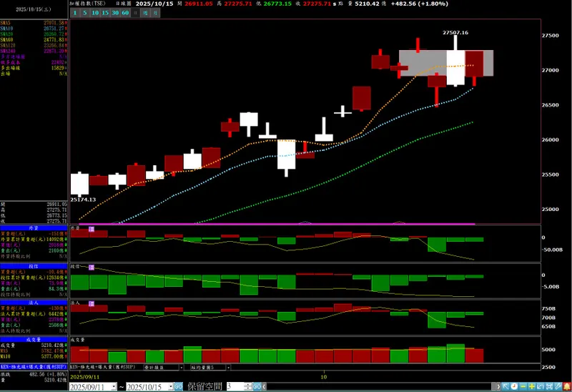Click the SMA5 value row
The height and width of the screenshot is (392, 572).
tap(34, 23)
